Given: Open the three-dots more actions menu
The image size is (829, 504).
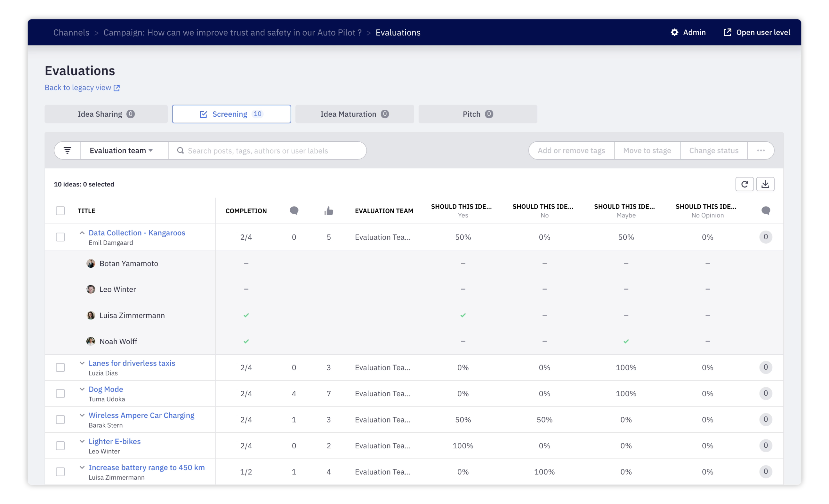Looking at the screenshot, I should click(761, 150).
